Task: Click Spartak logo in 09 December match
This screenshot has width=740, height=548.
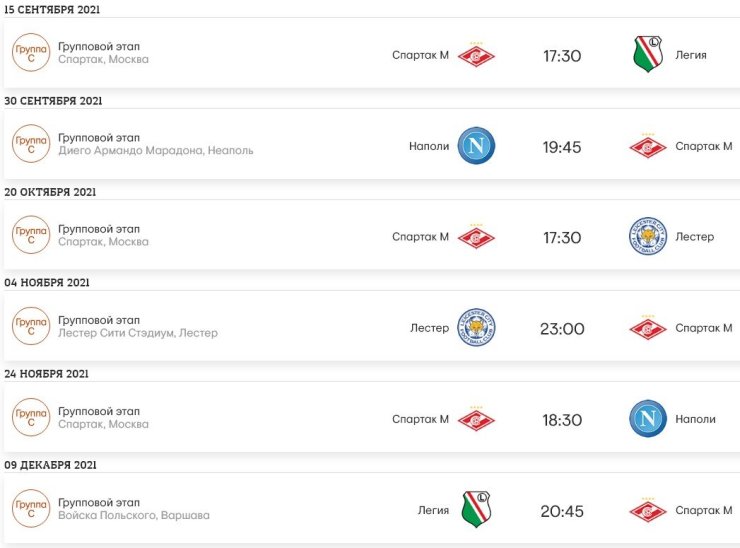Action: [648, 510]
